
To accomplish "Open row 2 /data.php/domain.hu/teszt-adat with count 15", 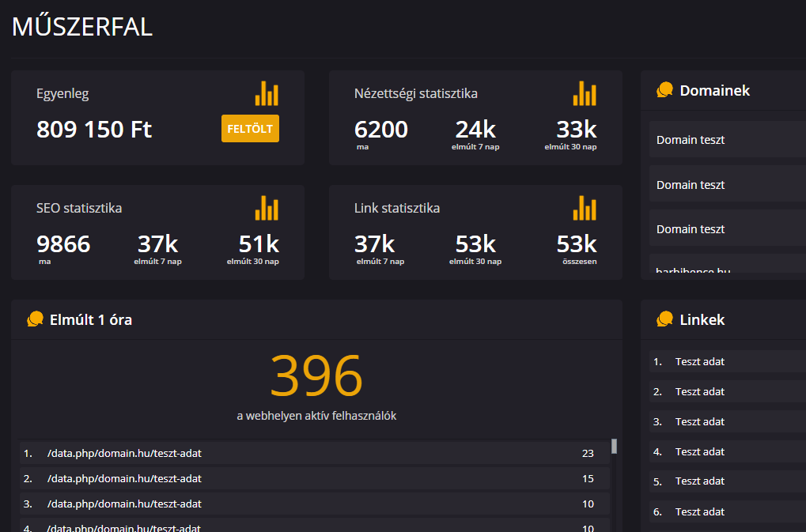I will pyautogui.click(x=315, y=478).
